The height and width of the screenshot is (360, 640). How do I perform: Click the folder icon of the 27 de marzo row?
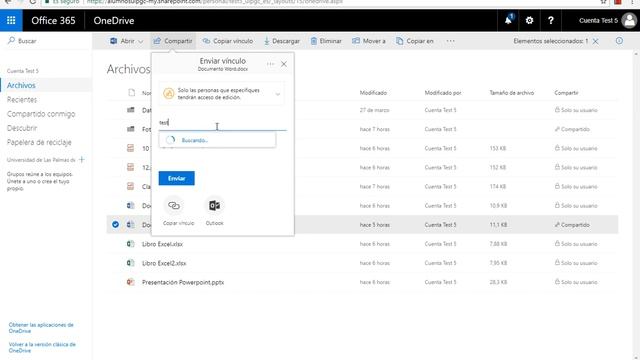pos(131,110)
